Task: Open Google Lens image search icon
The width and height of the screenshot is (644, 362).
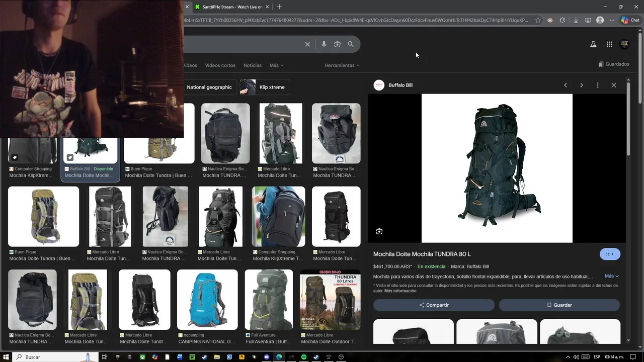Action: pyautogui.click(x=337, y=44)
